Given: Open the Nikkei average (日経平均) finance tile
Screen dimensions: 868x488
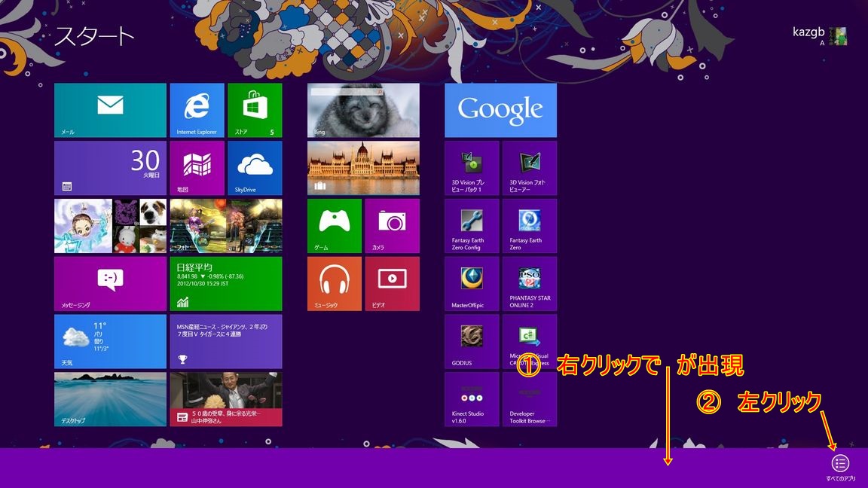Looking at the screenshot, I should click(226, 283).
